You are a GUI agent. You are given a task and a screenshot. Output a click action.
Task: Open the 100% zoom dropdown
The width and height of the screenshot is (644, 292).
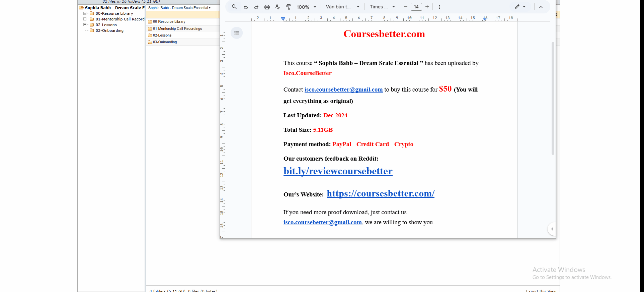306,7
